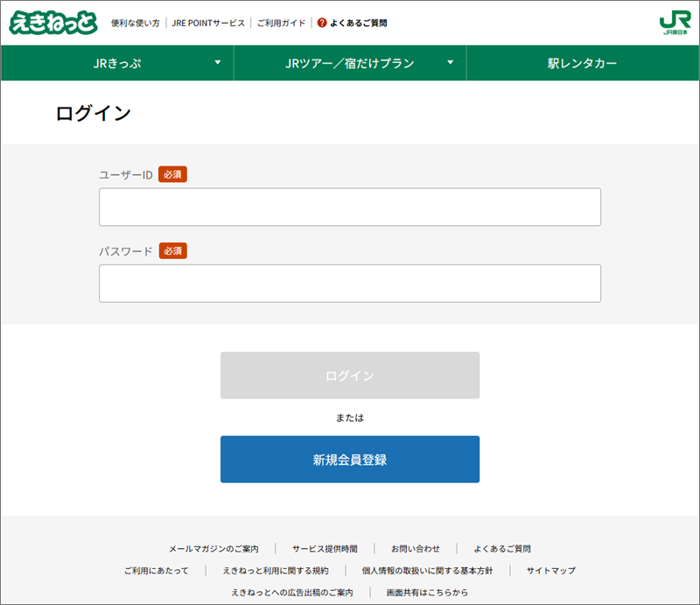This screenshot has height=605, width=700.
Task: Click the red question mark icon
Action: pyautogui.click(x=322, y=23)
